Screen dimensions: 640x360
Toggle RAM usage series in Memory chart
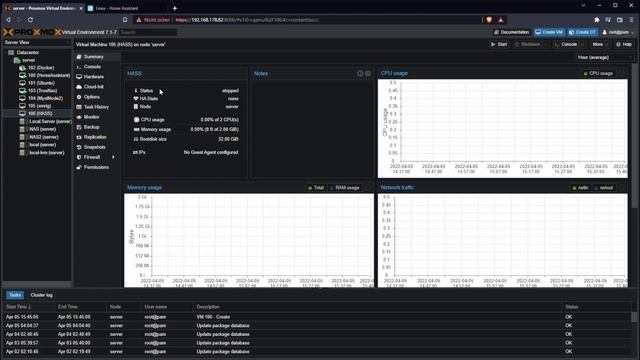(344, 188)
